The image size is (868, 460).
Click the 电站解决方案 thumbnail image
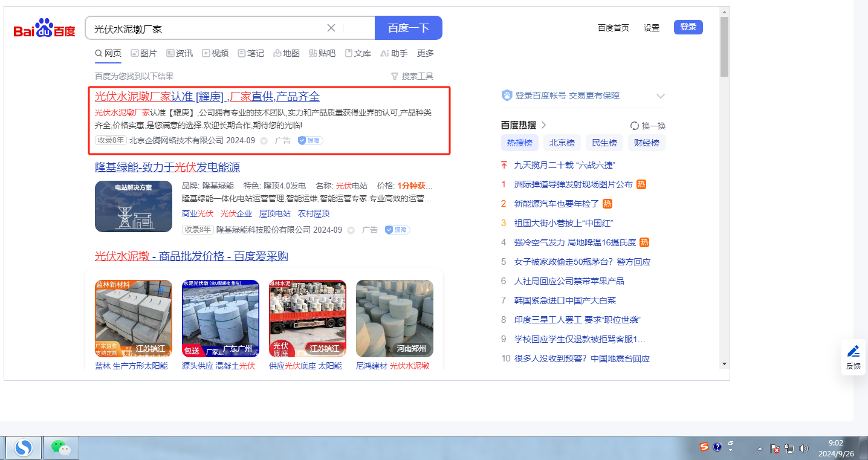pos(134,206)
